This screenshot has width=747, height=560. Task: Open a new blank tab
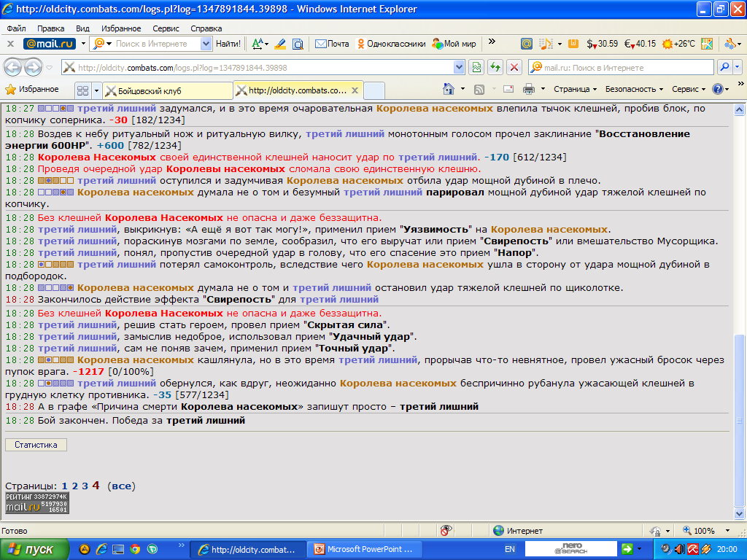[x=374, y=90]
